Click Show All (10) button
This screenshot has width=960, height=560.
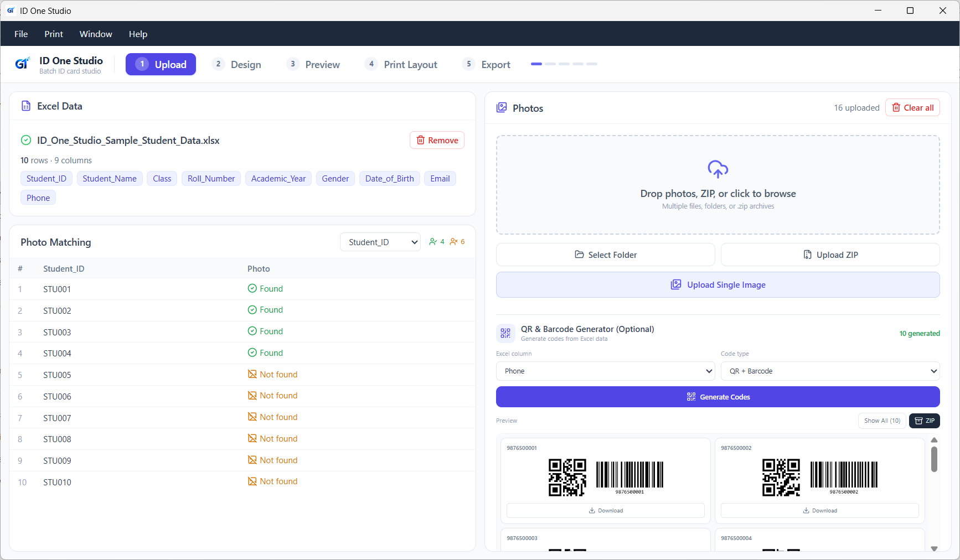[882, 421]
